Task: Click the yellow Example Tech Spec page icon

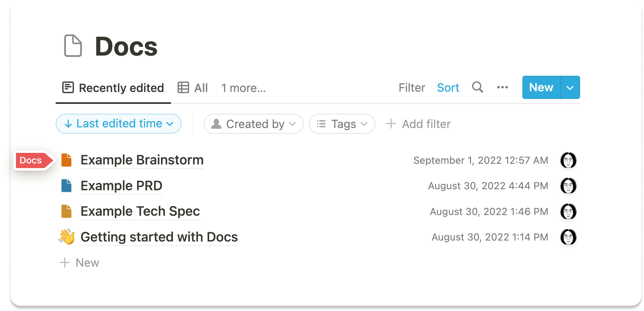Action: (67, 211)
